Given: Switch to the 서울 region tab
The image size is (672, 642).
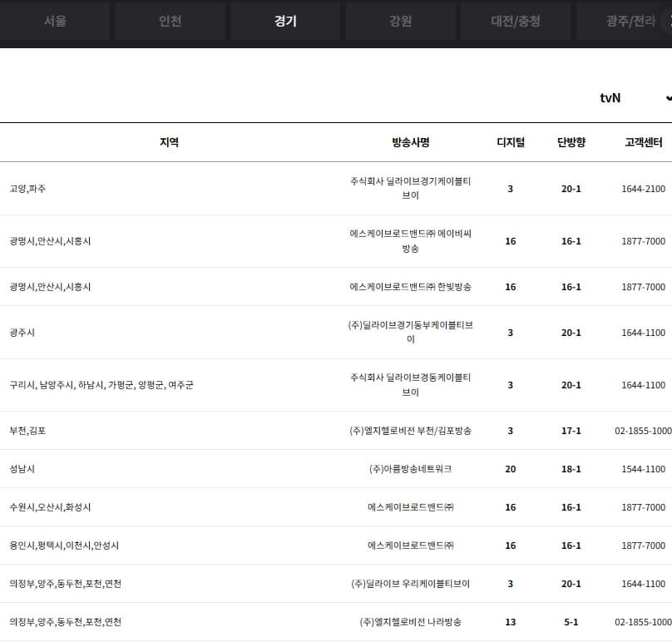Looking at the screenshot, I should (55, 21).
